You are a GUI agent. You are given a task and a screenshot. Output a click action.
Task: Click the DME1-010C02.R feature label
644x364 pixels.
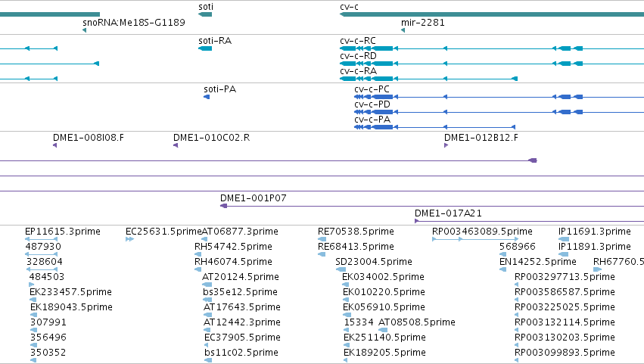[212, 138]
